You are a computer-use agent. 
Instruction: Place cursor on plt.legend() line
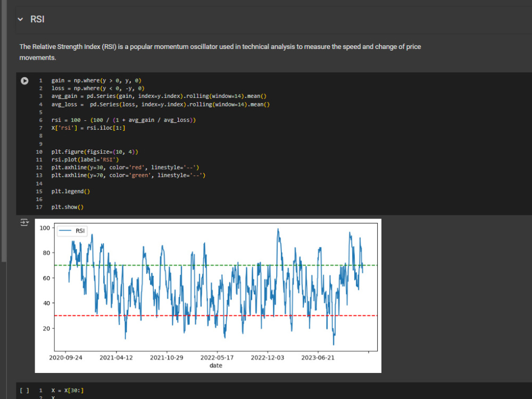click(71, 192)
